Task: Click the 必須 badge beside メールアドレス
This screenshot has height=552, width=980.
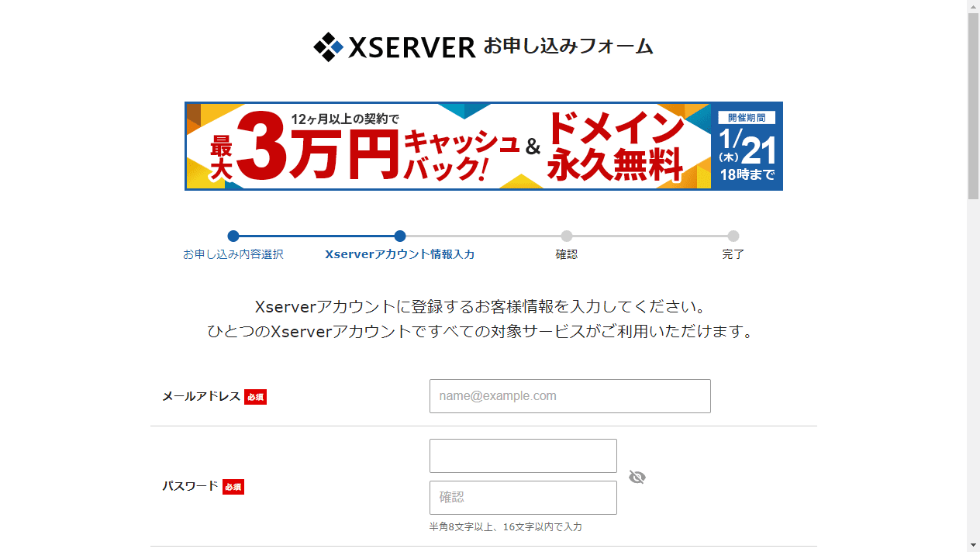Action: pos(255,397)
